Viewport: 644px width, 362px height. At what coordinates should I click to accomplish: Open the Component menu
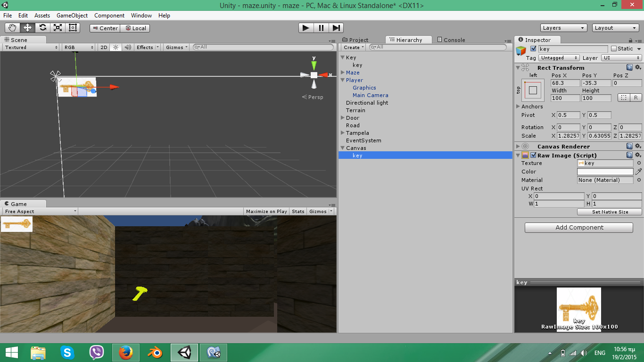click(109, 15)
